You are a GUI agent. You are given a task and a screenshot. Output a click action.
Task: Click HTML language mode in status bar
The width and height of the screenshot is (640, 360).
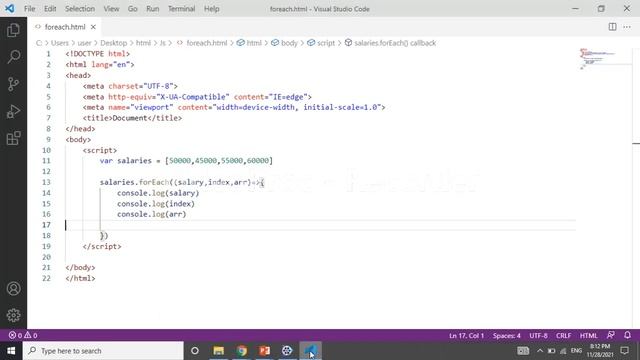tap(589, 336)
